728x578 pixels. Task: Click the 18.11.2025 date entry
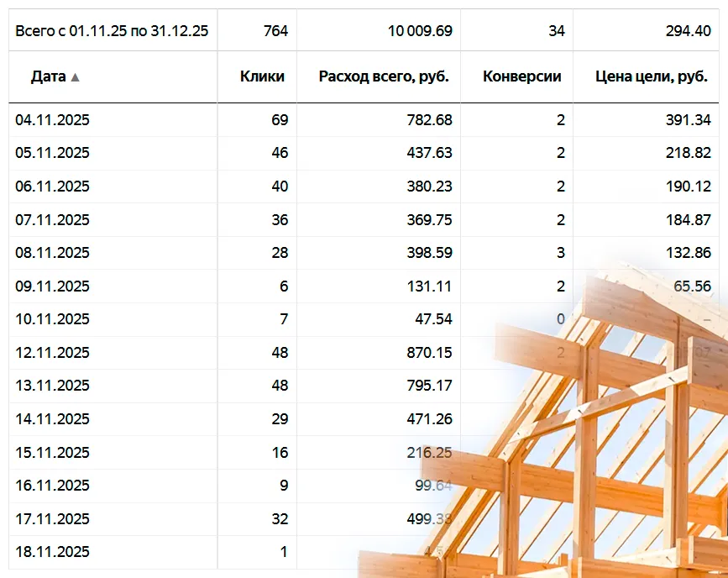52,552
